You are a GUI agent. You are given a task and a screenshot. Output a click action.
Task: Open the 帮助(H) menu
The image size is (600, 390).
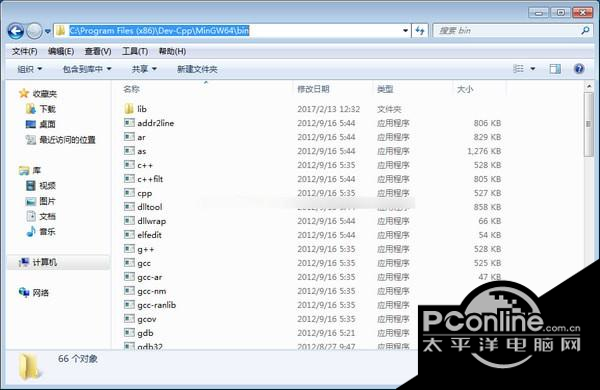172,51
